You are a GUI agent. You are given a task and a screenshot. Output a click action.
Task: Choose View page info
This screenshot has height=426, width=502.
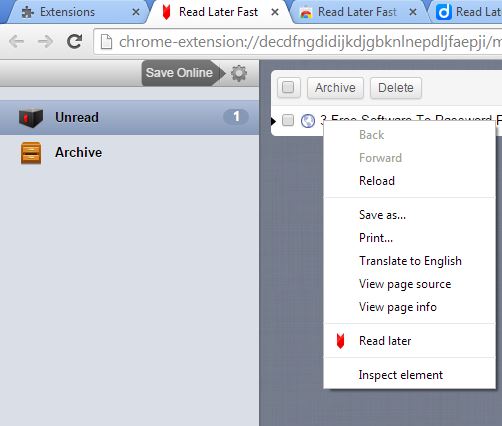click(410, 307)
